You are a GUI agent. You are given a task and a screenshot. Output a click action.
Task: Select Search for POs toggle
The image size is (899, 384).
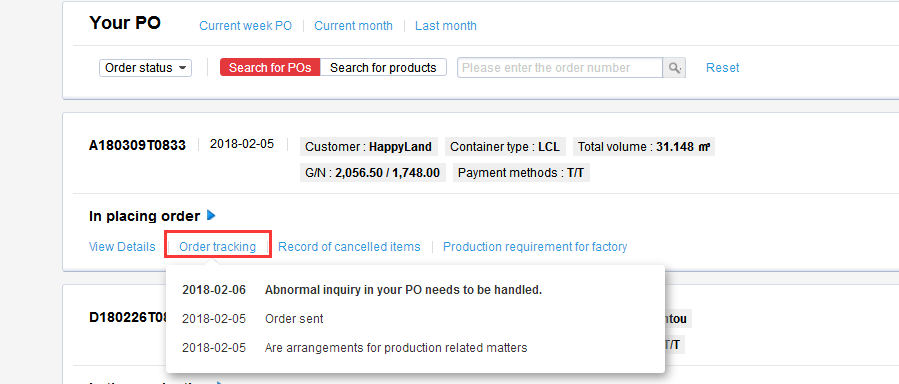tap(270, 68)
